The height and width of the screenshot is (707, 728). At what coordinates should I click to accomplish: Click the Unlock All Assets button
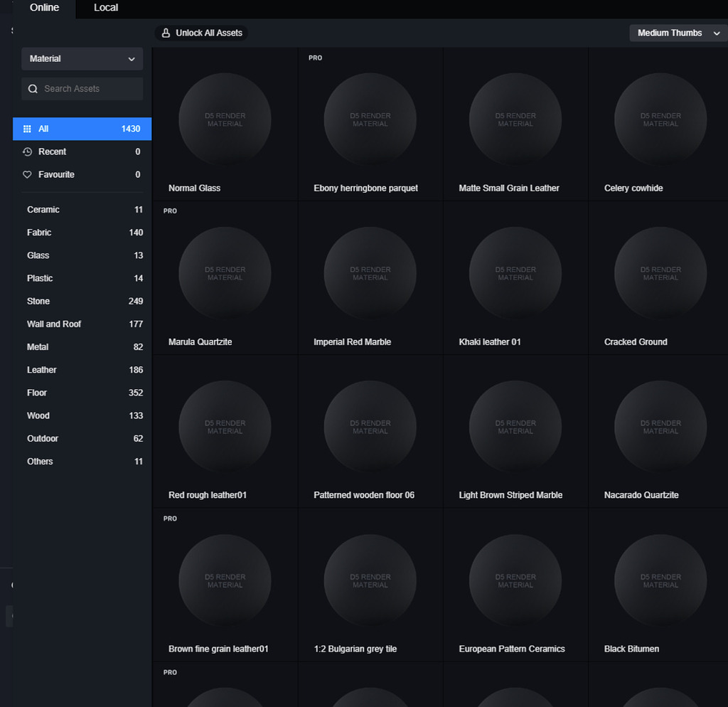[201, 33]
